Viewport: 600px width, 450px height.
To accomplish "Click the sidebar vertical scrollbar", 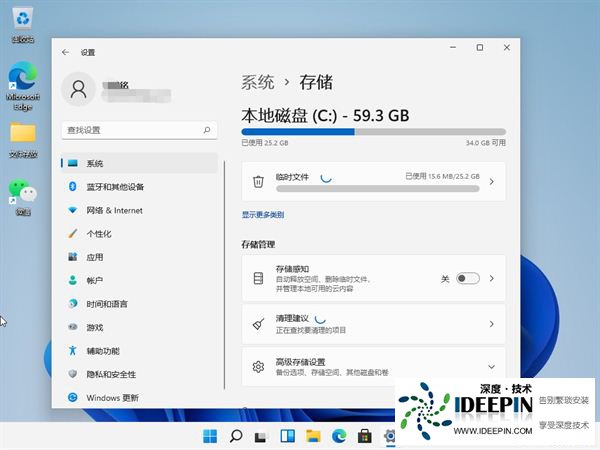I will point(225,275).
